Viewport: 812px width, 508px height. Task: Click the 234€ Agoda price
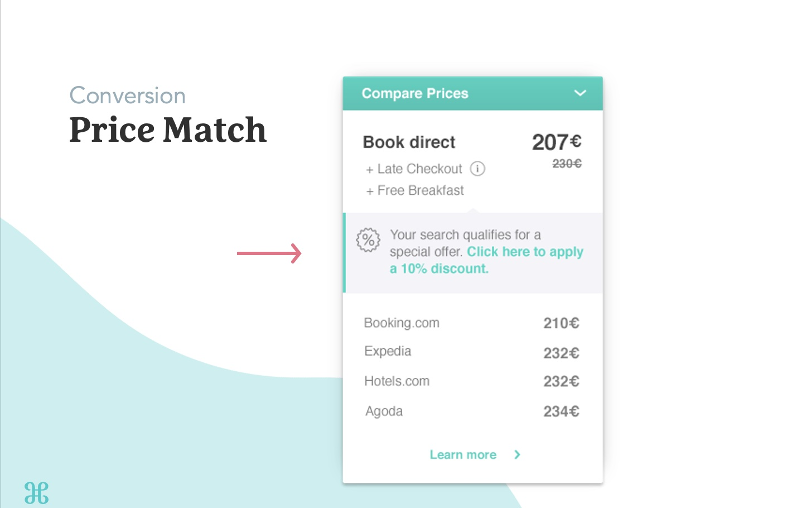561,411
